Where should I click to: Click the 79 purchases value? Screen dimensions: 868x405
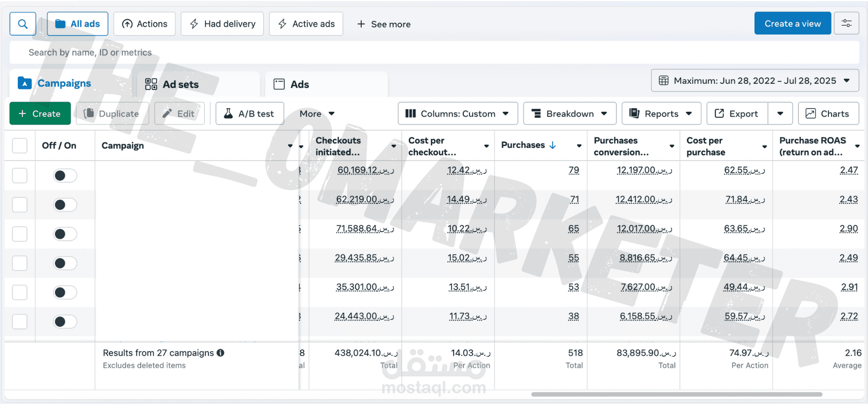point(574,170)
